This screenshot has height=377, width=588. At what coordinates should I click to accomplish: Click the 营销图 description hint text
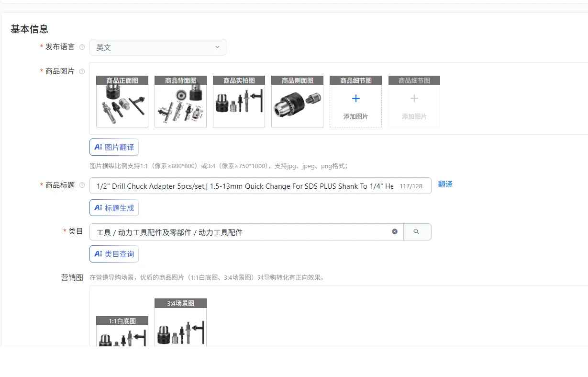point(207,277)
